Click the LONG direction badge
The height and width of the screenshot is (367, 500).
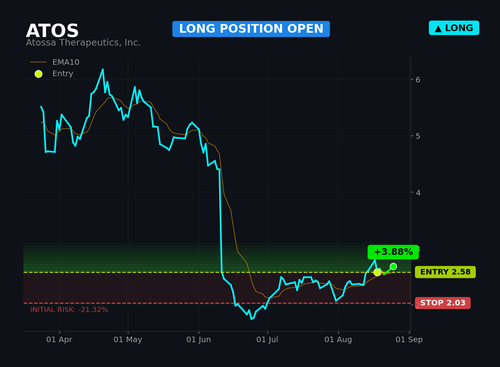(454, 28)
